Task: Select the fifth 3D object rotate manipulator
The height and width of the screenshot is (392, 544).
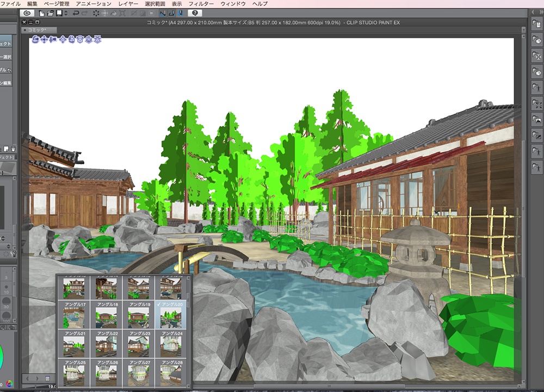Action: pos(71,39)
